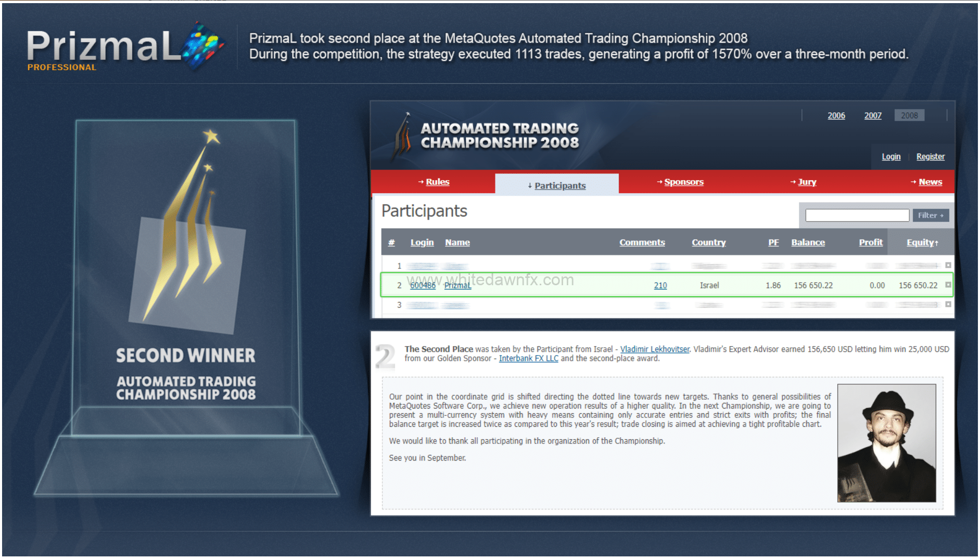Select the 2006 championship year
980x559 pixels.
click(x=836, y=116)
